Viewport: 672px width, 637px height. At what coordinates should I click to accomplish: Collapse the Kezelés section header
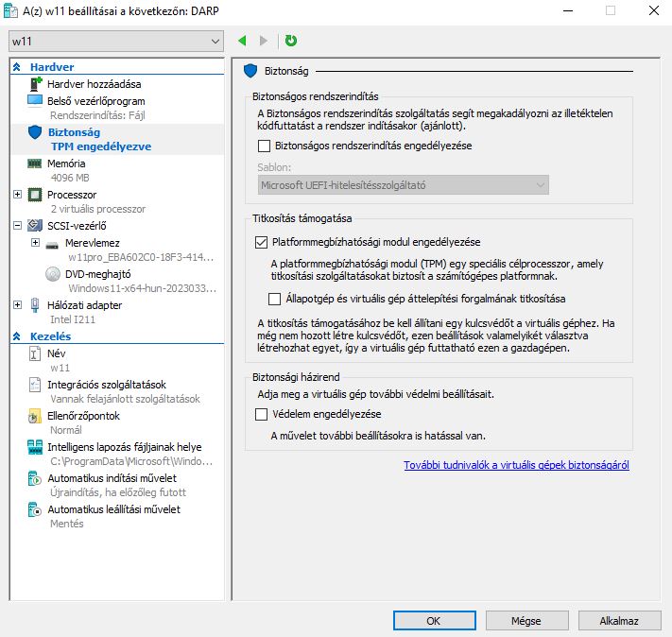(17, 336)
